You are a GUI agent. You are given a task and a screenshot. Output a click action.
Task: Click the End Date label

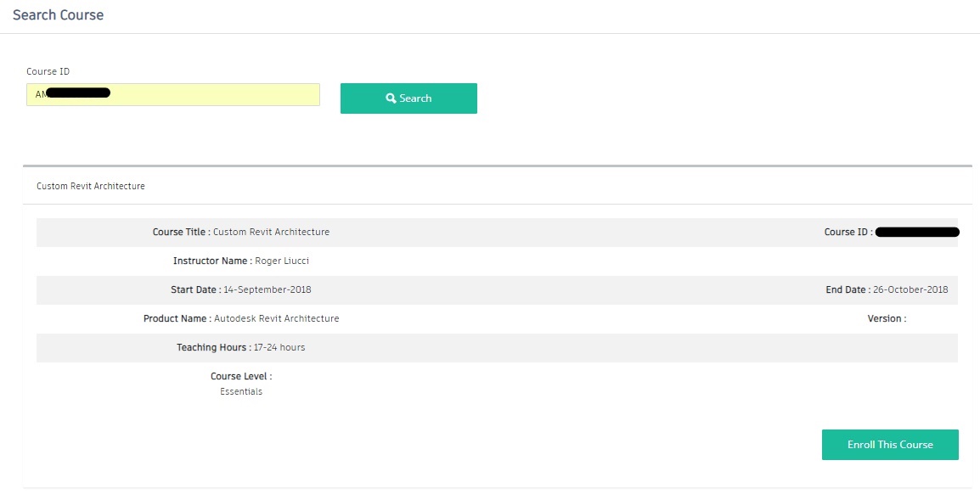[848, 289]
